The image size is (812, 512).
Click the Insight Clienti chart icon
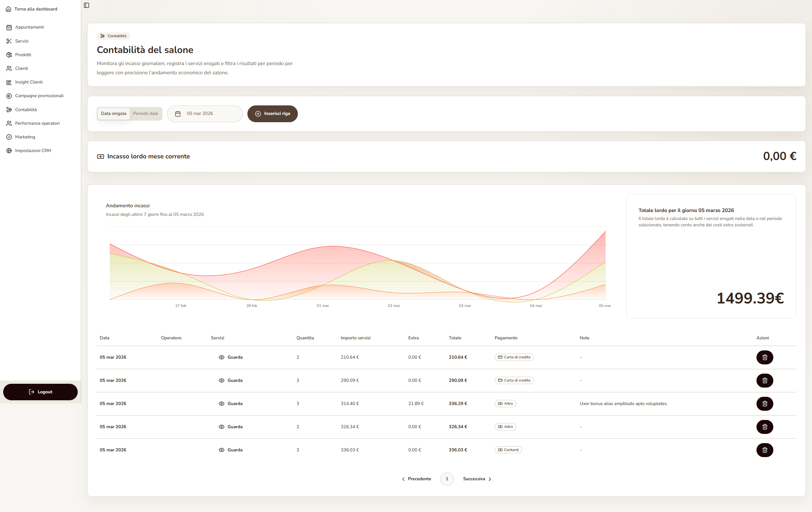tap(9, 82)
